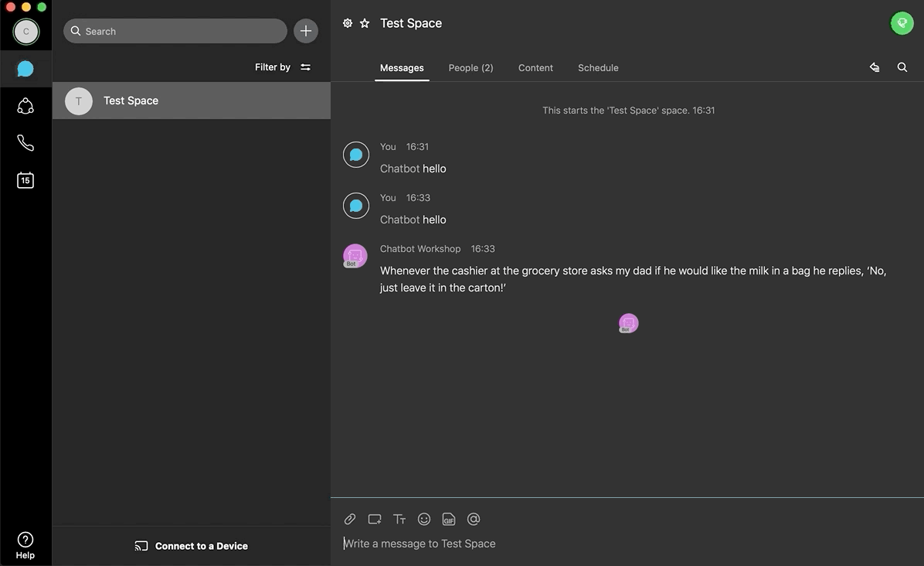Open the Calling phone icon

click(25, 143)
